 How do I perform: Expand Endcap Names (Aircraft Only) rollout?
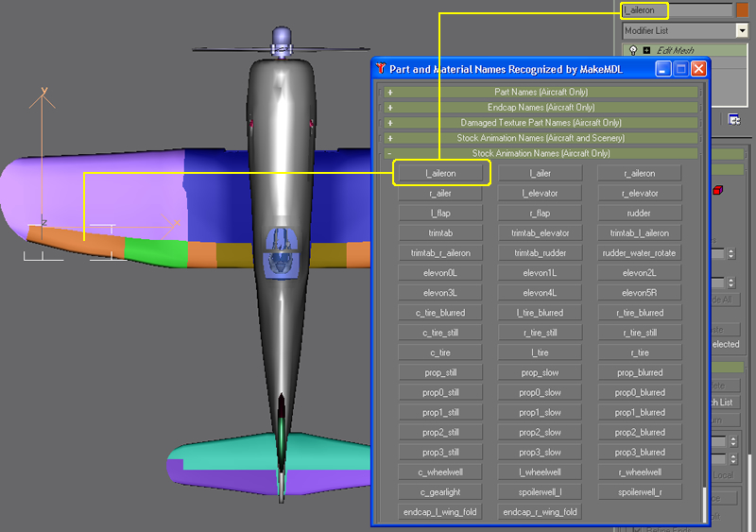click(x=541, y=108)
